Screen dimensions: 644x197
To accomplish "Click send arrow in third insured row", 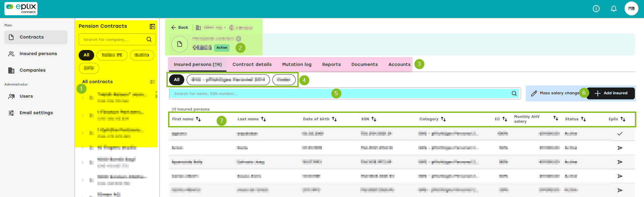I will [620, 162].
